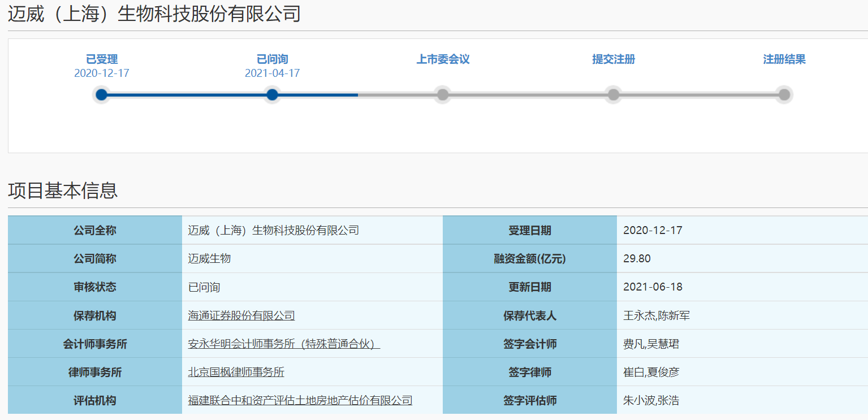
Task: Click the signing accountants 费凡,吴慧珺
Action: 651,344
